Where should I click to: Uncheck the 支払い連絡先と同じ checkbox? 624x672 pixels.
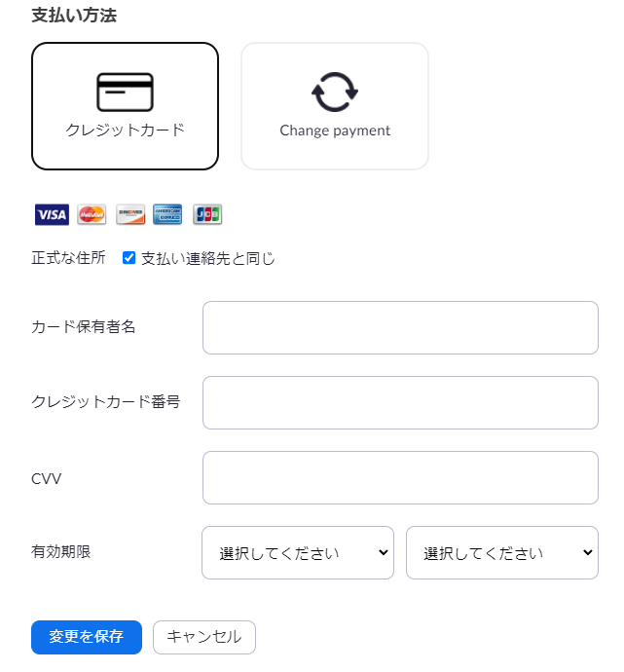pyautogui.click(x=128, y=258)
